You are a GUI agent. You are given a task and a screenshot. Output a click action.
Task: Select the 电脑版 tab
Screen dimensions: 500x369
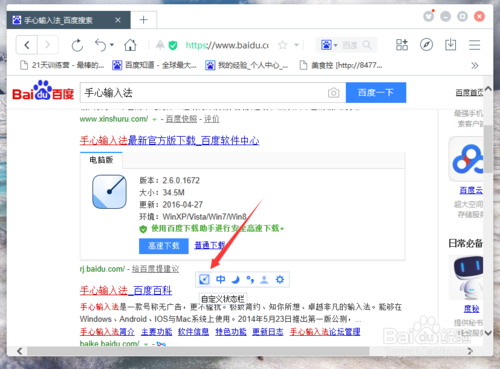[x=101, y=160]
